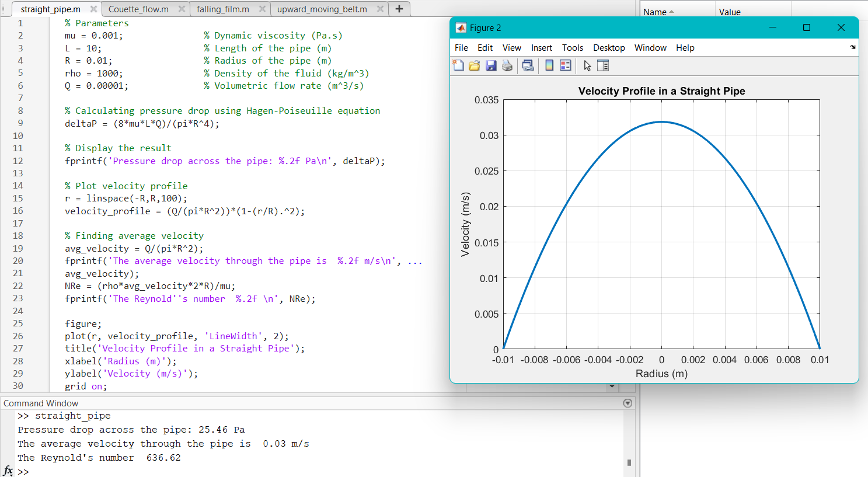Image resolution: width=868 pixels, height=477 pixels.
Task: Click the Command Window panel title
Action: point(41,403)
